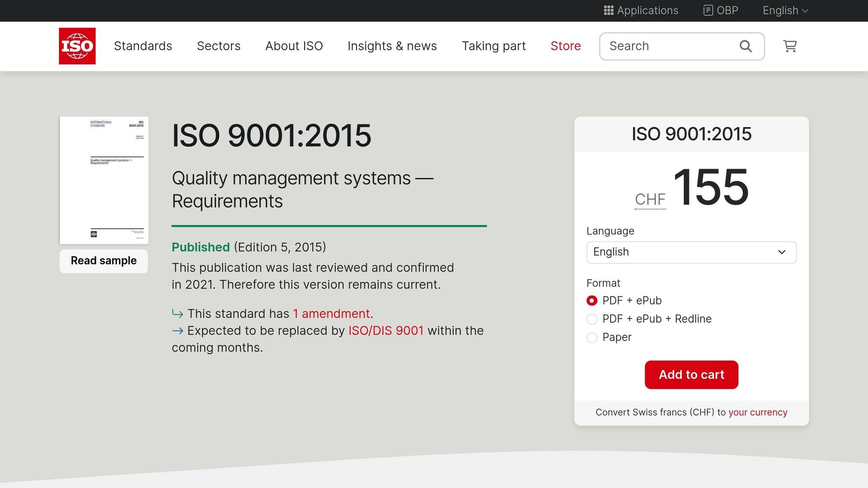Screen dimensions: 868x488
Task: Open the Standards menu
Action: [x=143, y=46]
